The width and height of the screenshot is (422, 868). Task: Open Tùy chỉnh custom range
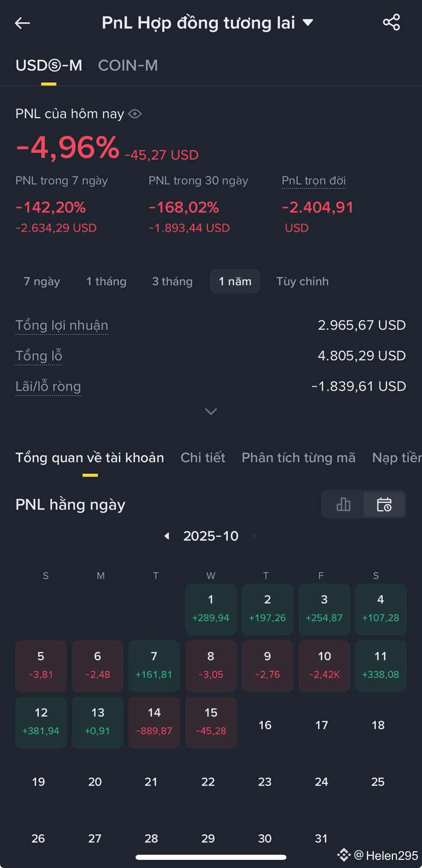pyautogui.click(x=302, y=281)
